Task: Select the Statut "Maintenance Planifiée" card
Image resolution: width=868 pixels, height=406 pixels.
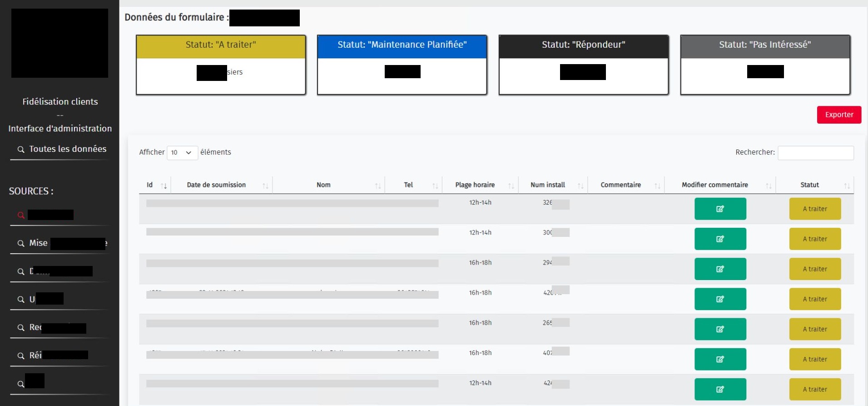Action: coord(402,65)
